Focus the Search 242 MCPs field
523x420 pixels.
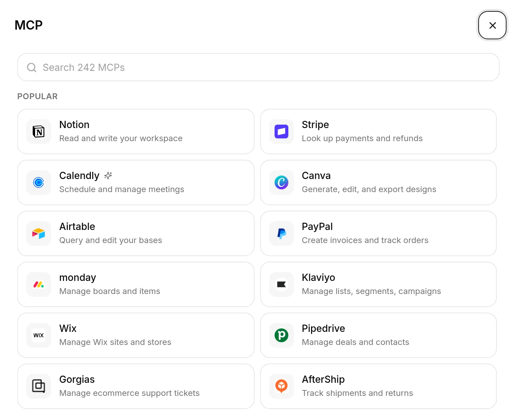pos(258,67)
